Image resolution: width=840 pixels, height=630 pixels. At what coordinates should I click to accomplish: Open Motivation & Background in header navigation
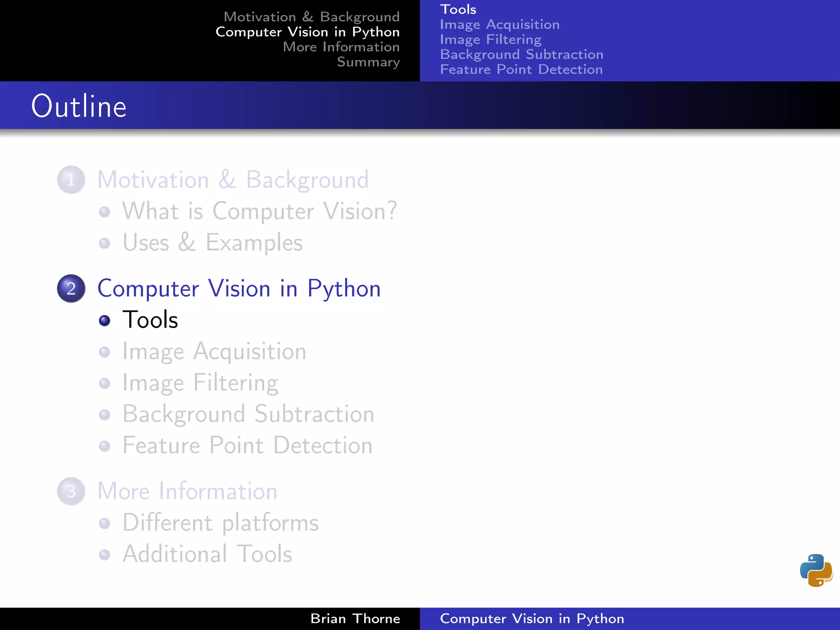click(x=312, y=16)
